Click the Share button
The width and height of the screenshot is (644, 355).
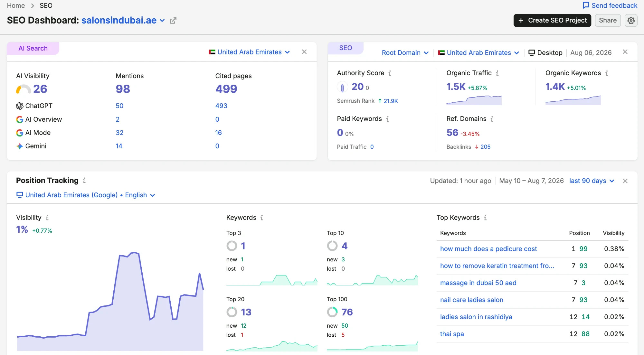point(608,21)
